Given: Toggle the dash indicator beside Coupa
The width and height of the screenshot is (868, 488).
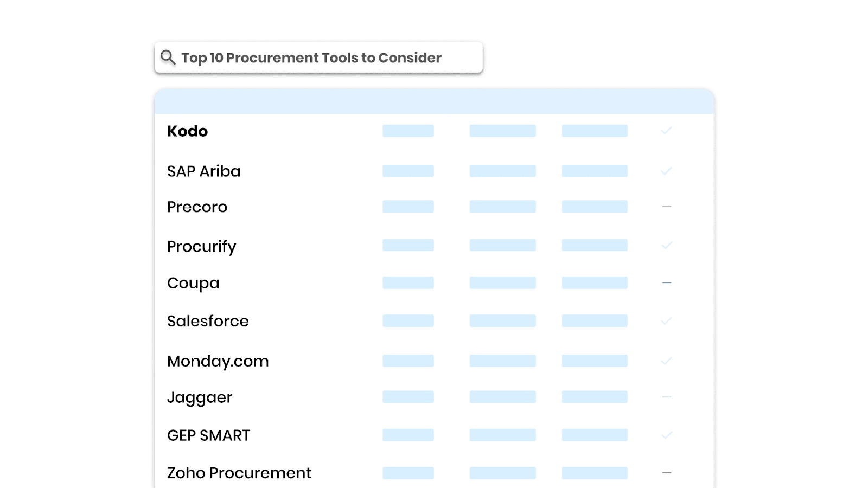Looking at the screenshot, I should tap(666, 282).
